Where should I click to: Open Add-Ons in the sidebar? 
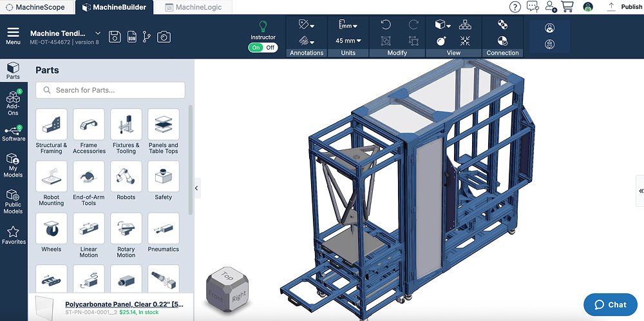[x=13, y=102]
